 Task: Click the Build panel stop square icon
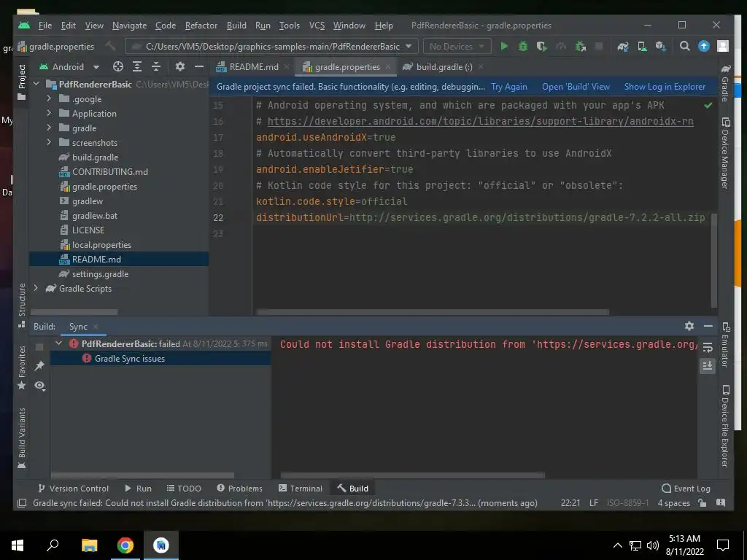(x=39, y=346)
